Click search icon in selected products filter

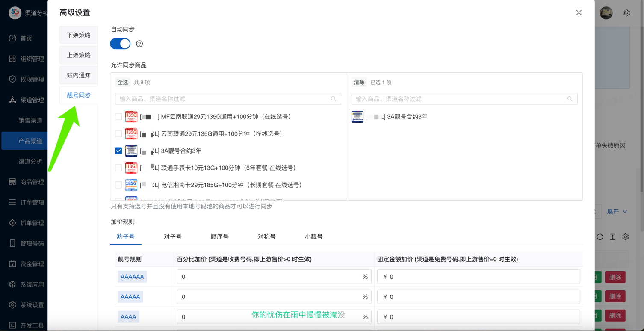click(570, 99)
